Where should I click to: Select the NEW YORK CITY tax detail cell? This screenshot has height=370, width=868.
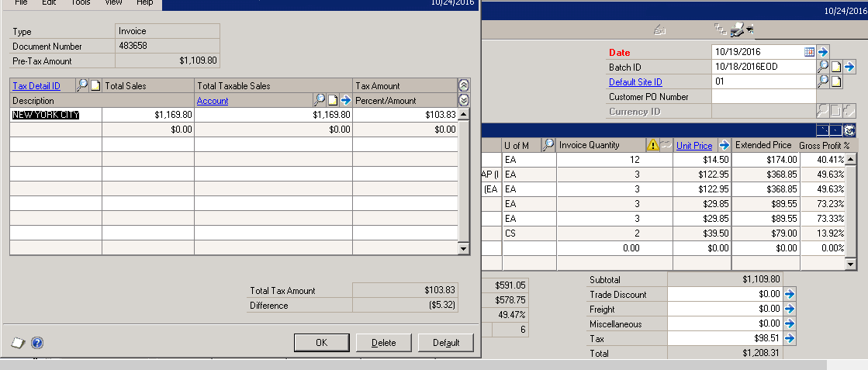pyautogui.click(x=55, y=115)
